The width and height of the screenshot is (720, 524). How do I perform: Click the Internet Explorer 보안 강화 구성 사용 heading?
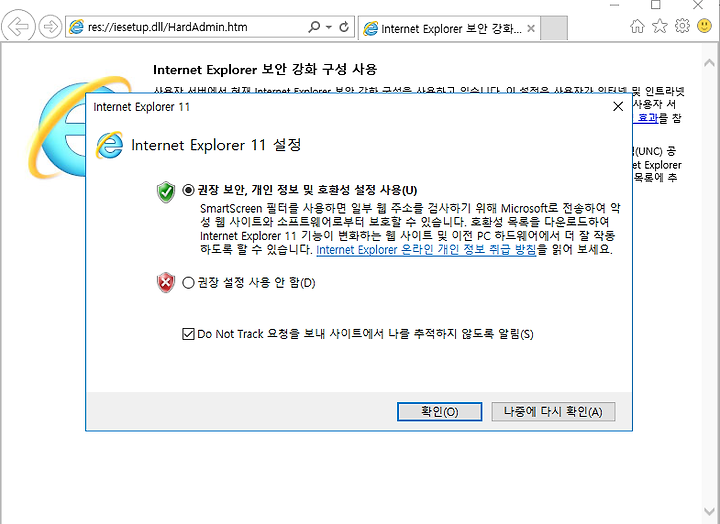click(265, 70)
